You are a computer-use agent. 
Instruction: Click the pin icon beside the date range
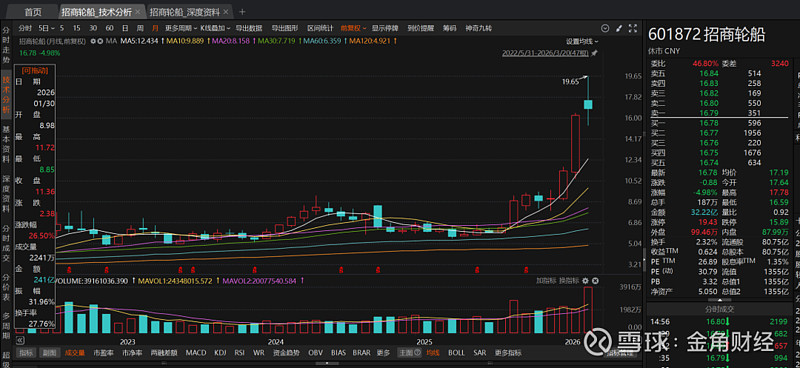coord(594,53)
